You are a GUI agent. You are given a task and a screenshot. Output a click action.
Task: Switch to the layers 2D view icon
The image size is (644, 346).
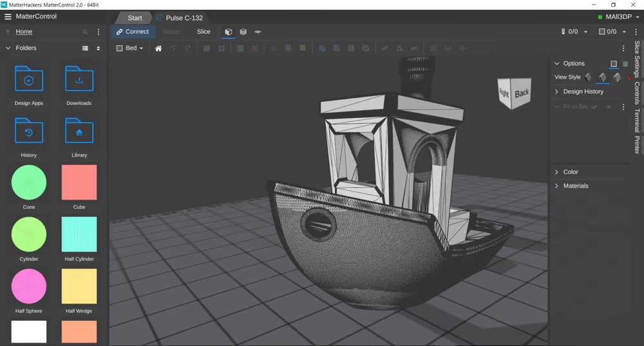tap(258, 32)
